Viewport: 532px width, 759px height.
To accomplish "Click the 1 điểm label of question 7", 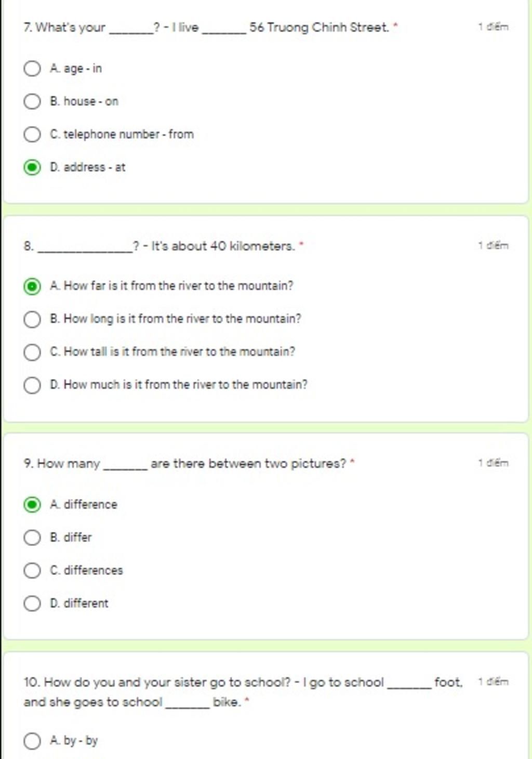I will 494,27.
